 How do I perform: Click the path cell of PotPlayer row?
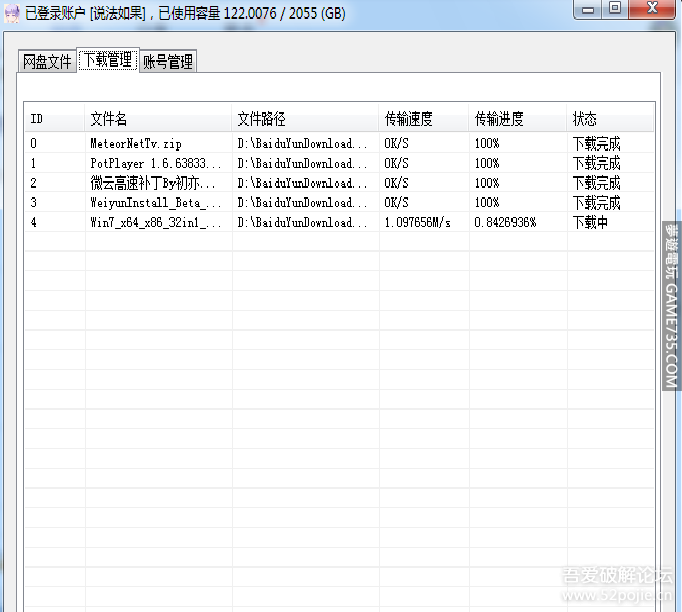[x=302, y=164]
